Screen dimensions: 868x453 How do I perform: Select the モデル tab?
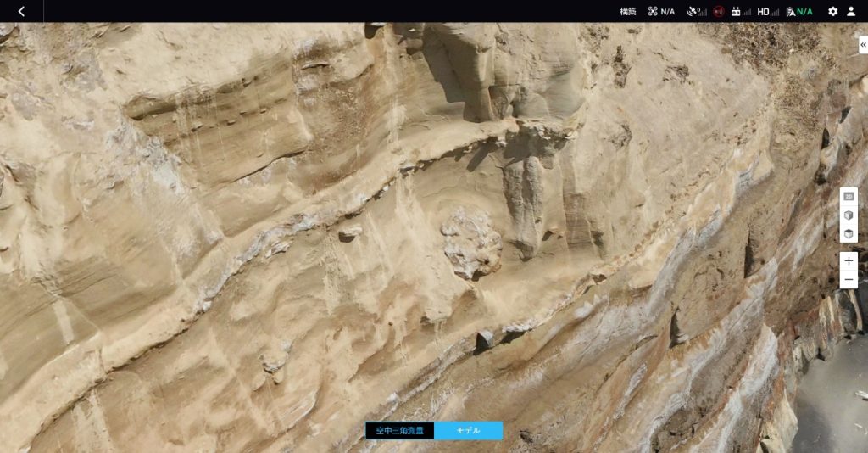[468, 430]
